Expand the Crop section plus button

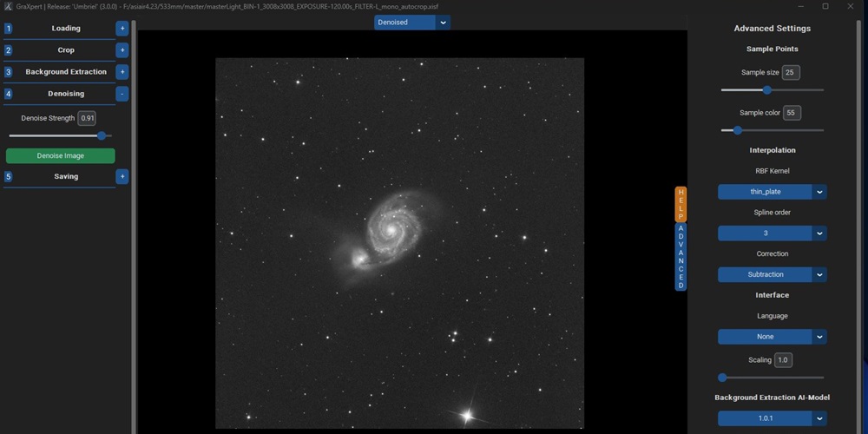pos(122,50)
